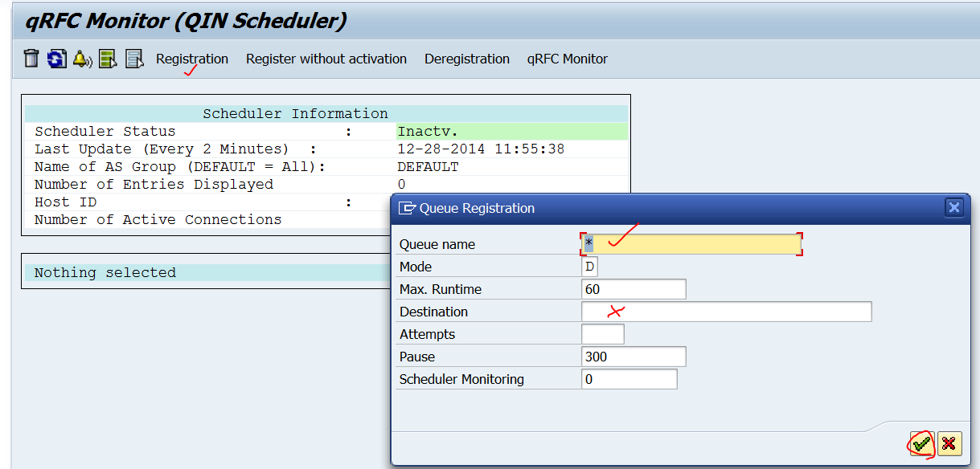Select the green expand list toolbar icon

[x=108, y=58]
